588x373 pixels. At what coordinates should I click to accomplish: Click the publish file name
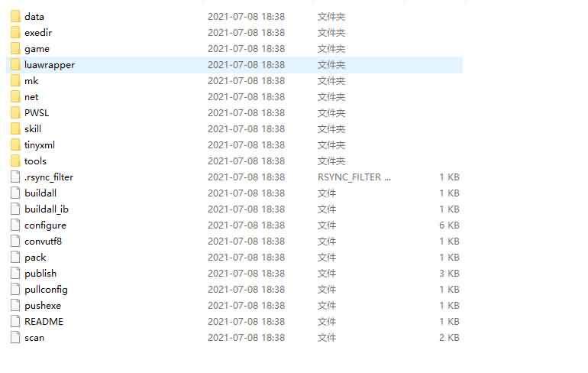(40, 274)
